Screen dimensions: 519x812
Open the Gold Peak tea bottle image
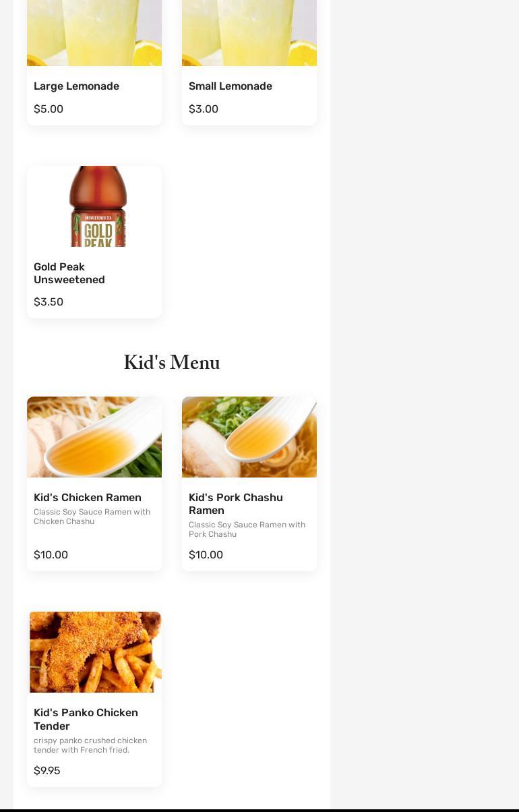point(98,206)
